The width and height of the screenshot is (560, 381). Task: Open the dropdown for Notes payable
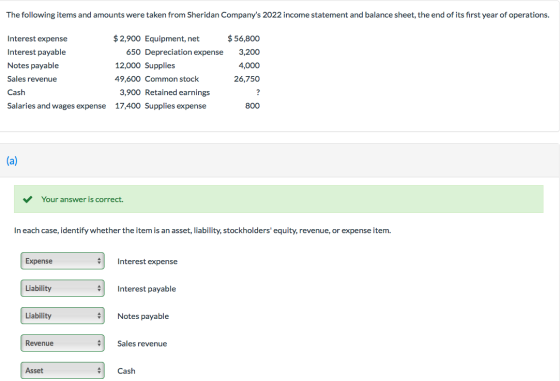(x=62, y=316)
